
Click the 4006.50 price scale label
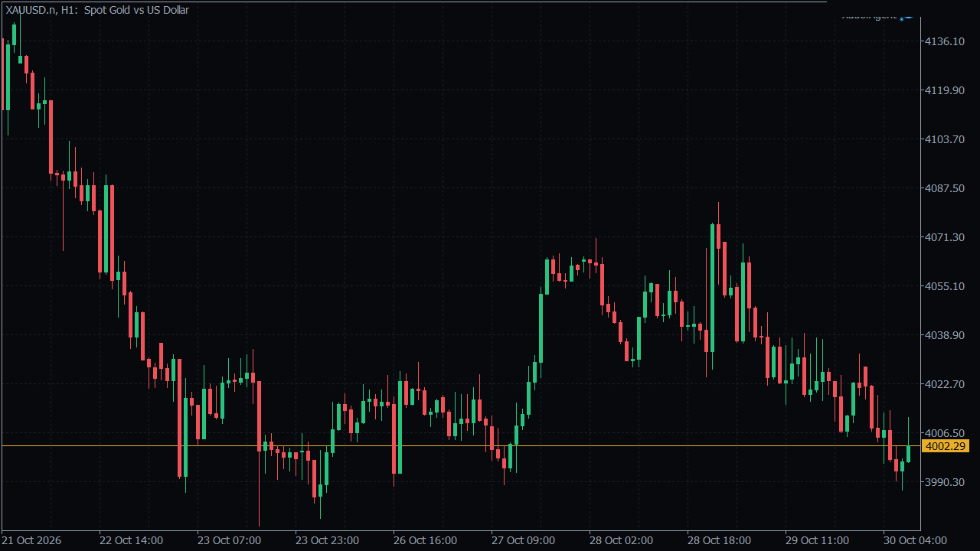945,433
